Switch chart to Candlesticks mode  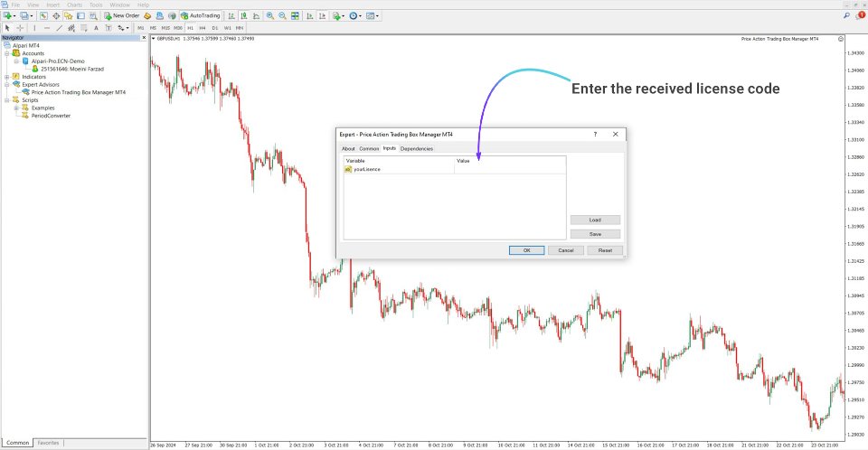243,16
